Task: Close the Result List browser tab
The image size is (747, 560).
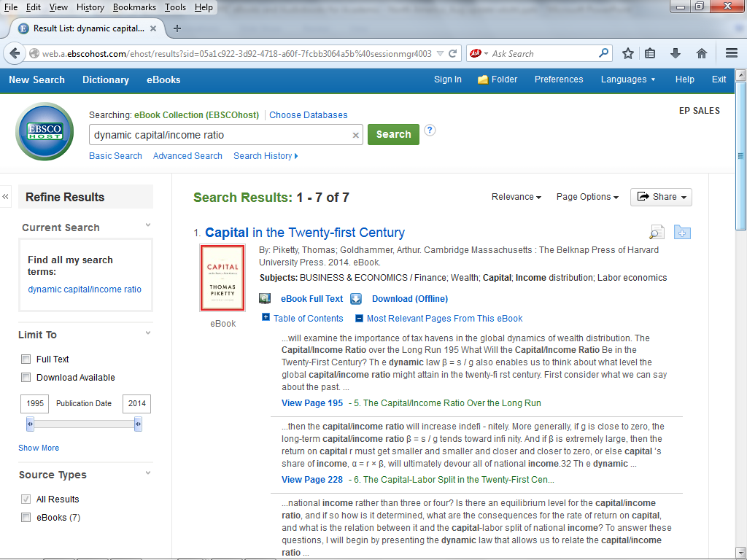Action: tap(153, 28)
